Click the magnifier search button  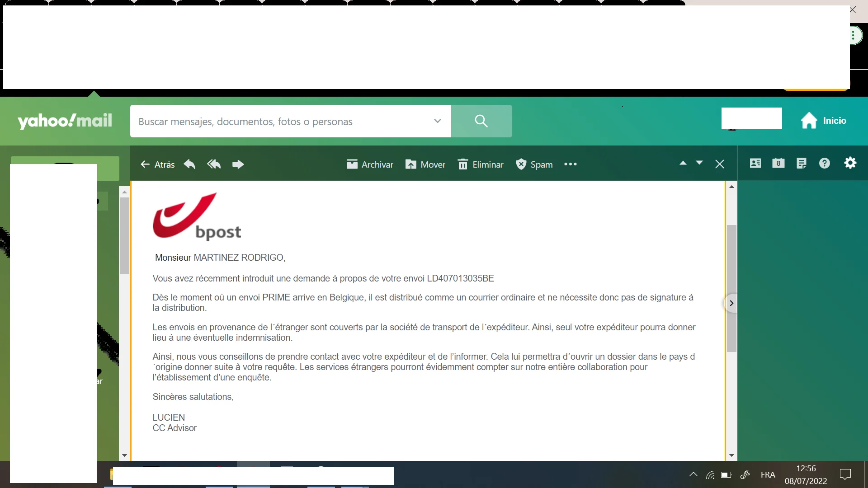pyautogui.click(x=481, y=121)
